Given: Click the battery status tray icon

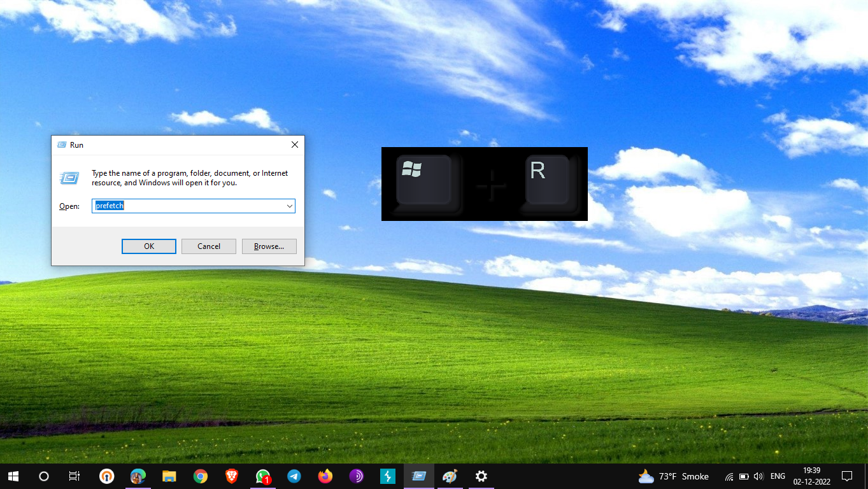Looking at the screenshot, I should [744, 476].
